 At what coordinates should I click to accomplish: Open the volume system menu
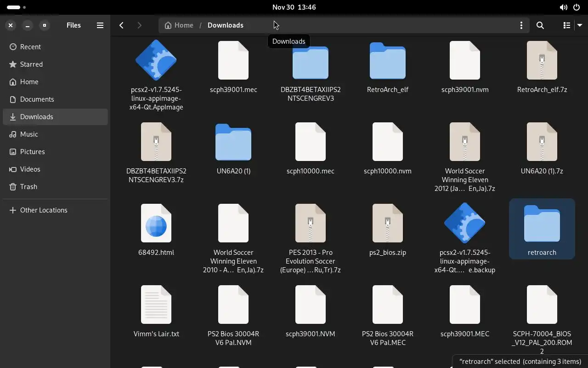[x=563, y=7]
